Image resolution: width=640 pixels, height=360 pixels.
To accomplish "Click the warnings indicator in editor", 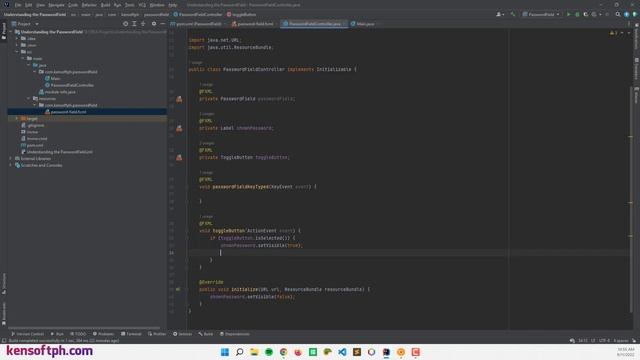I will click(x=613, y=33).
